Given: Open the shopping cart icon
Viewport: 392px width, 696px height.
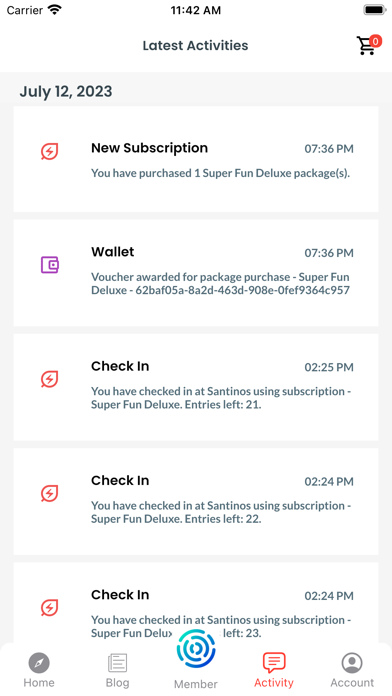Looking at the screenshot, I should click(367, 46).
